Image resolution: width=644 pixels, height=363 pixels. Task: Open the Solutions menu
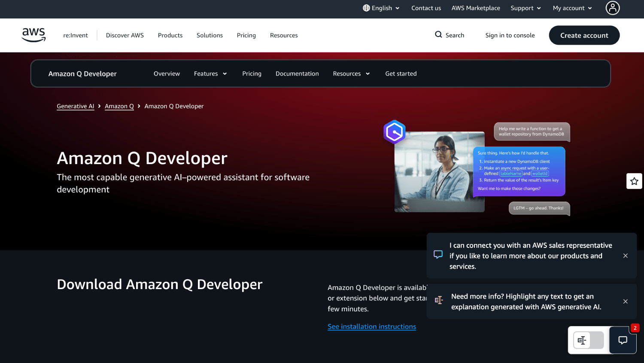210,35
